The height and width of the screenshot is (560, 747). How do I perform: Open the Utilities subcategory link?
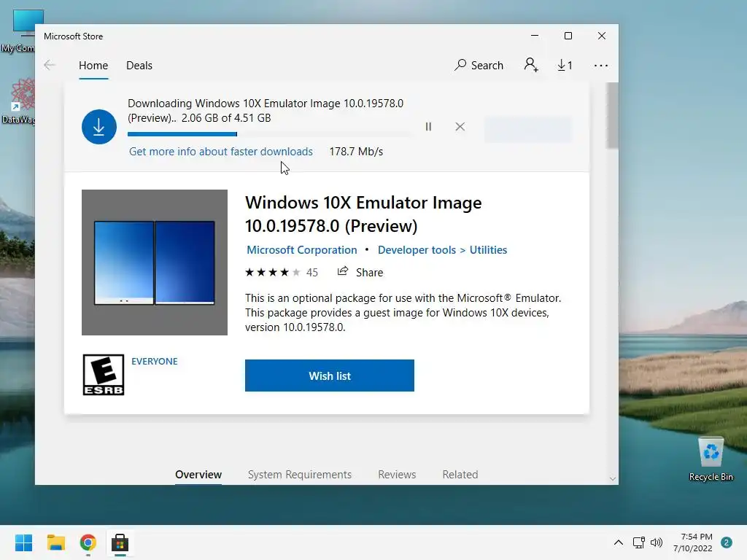click(x=488, y=250)
